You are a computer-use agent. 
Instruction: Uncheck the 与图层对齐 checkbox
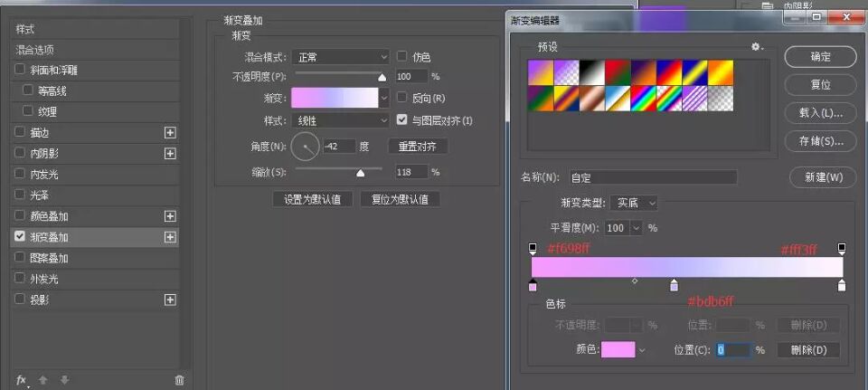tap(401, 119)
